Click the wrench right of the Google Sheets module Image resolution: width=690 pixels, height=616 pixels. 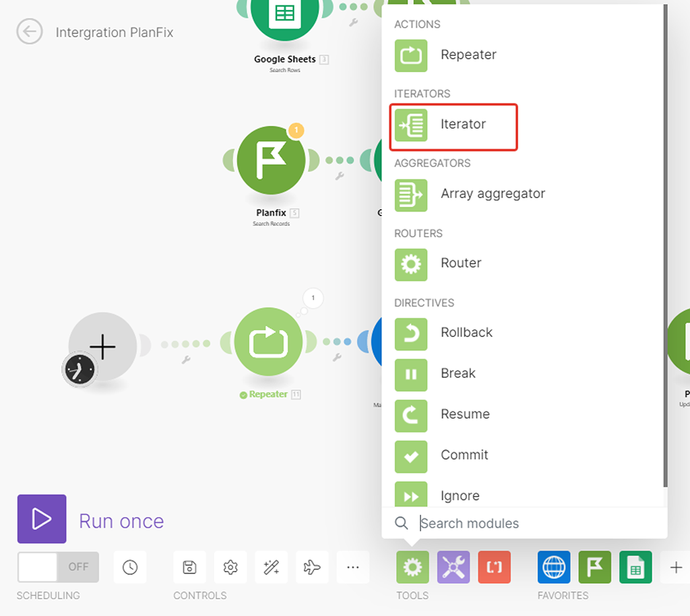353,22
